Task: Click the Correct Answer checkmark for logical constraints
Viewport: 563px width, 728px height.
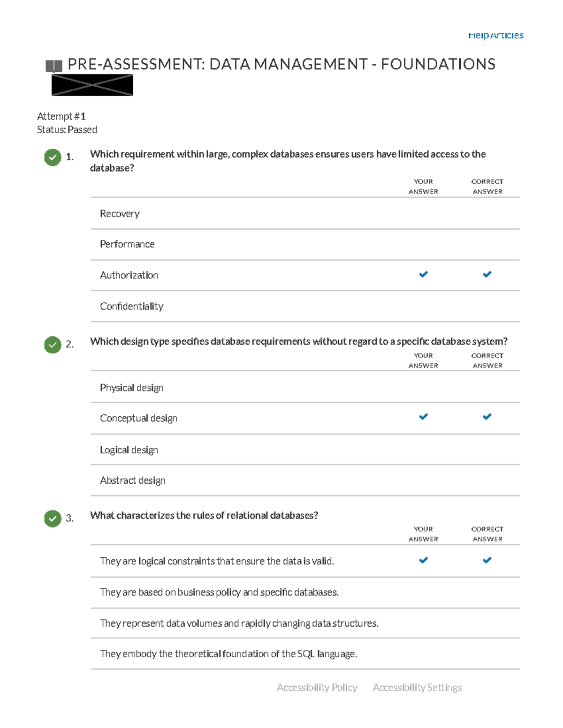Action: [487, 560]
